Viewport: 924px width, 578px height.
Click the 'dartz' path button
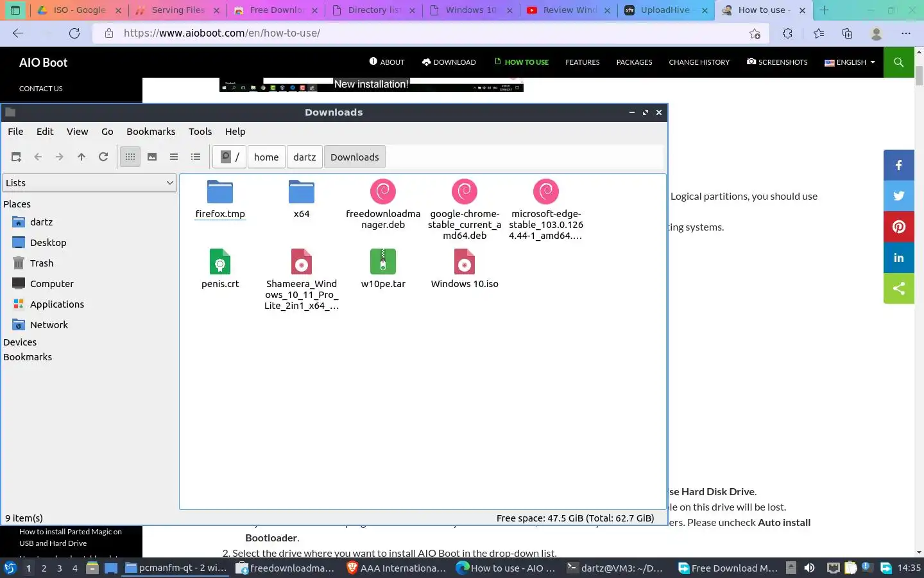pyautogui.click(x=305, y=157)
